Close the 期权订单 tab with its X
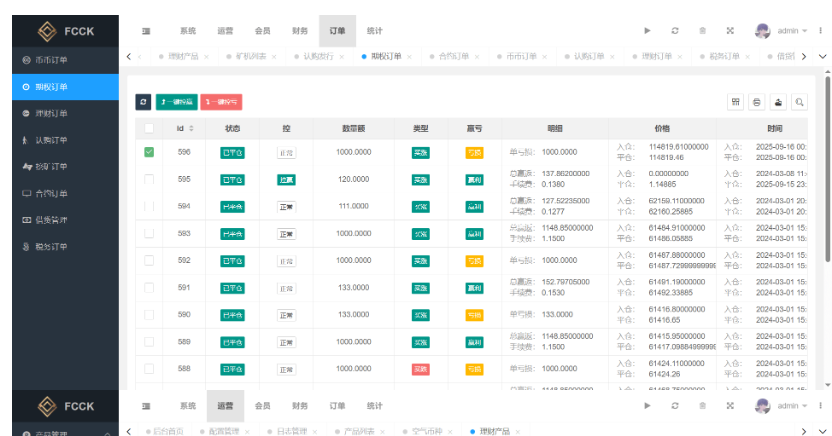The width and height of the screenshot is (832, 436). coord(409,57)
